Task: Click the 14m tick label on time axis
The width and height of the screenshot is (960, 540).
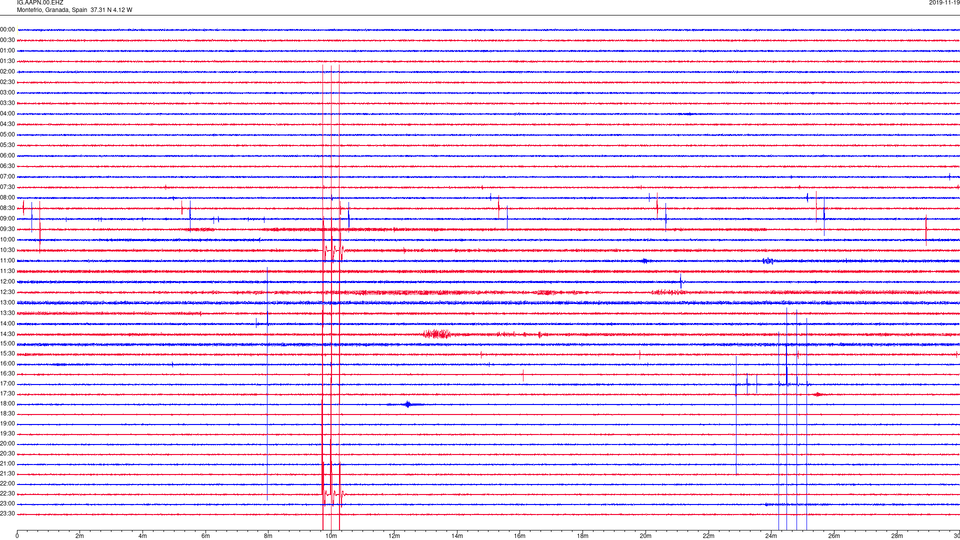Action: [x=457, y=536]
